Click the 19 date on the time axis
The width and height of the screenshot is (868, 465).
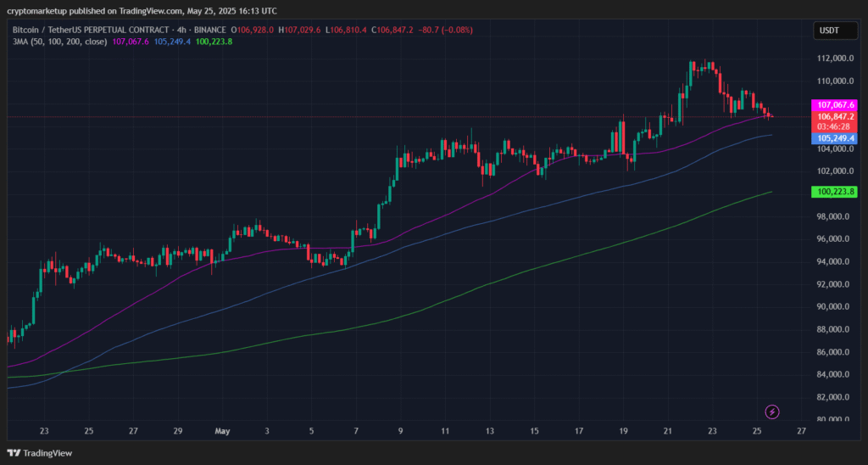[623, 431]
